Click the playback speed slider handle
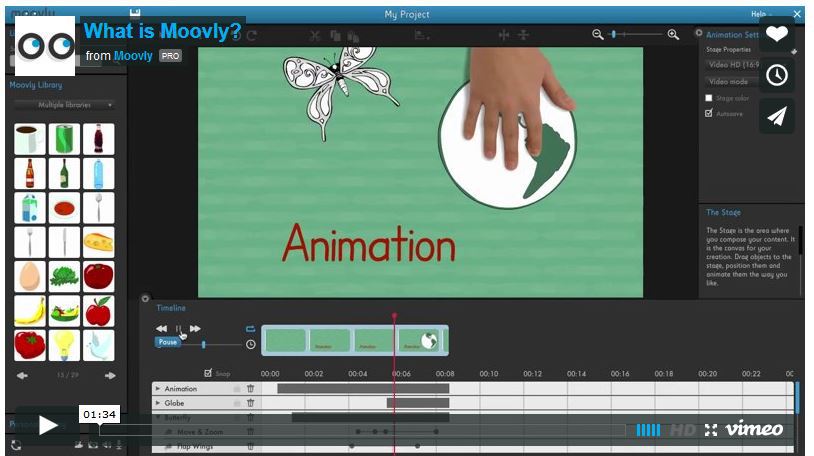Viewport: 814px width, 456px height. point(204,345)
